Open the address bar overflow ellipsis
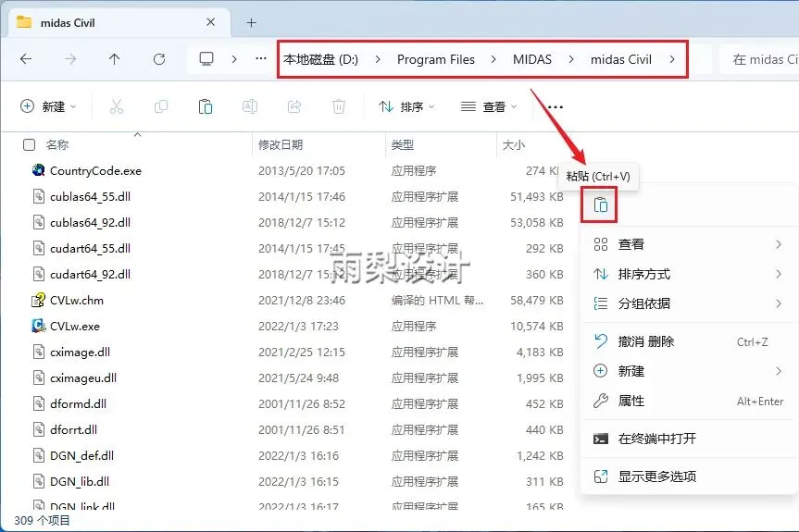Viewport: 799px width, 532px height. click(261, 58)
